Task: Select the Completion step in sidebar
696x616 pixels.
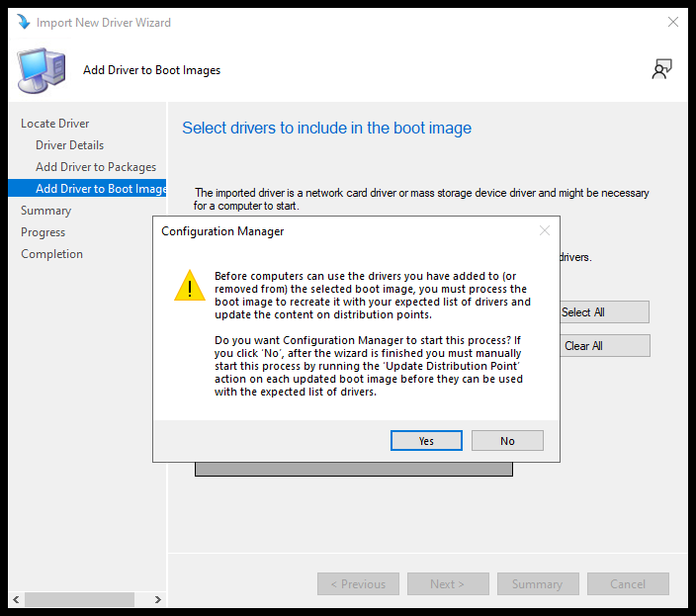Action: pos(52,254)
